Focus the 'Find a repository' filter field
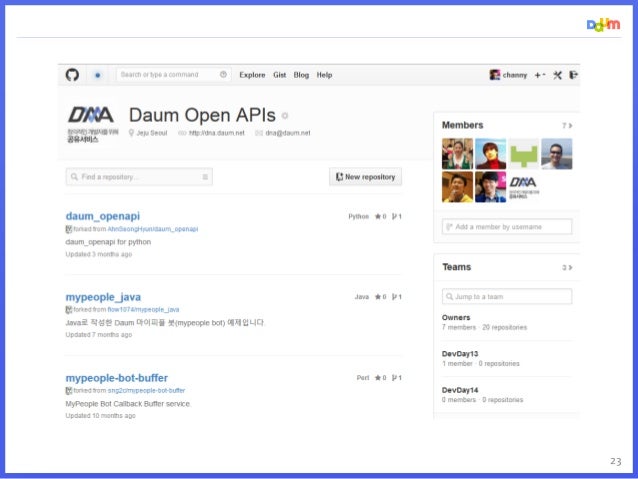The image size is (638, 479). (x=139, y=177)
